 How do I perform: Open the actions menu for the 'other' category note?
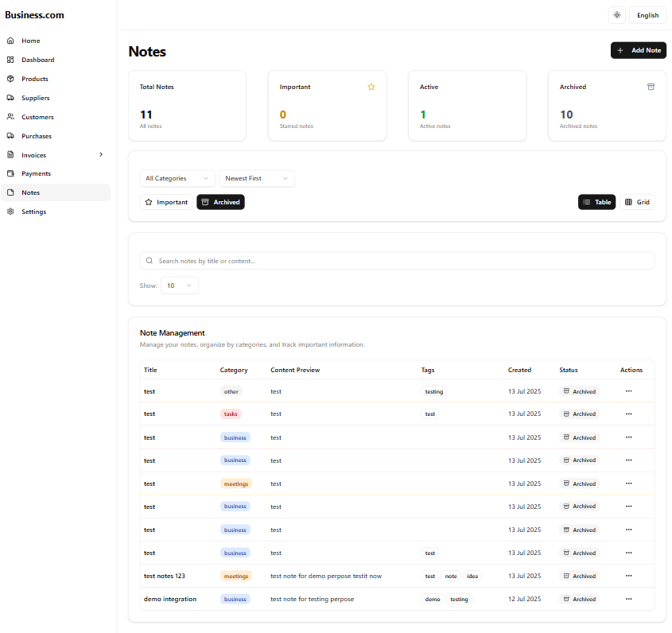coord(629,391)
